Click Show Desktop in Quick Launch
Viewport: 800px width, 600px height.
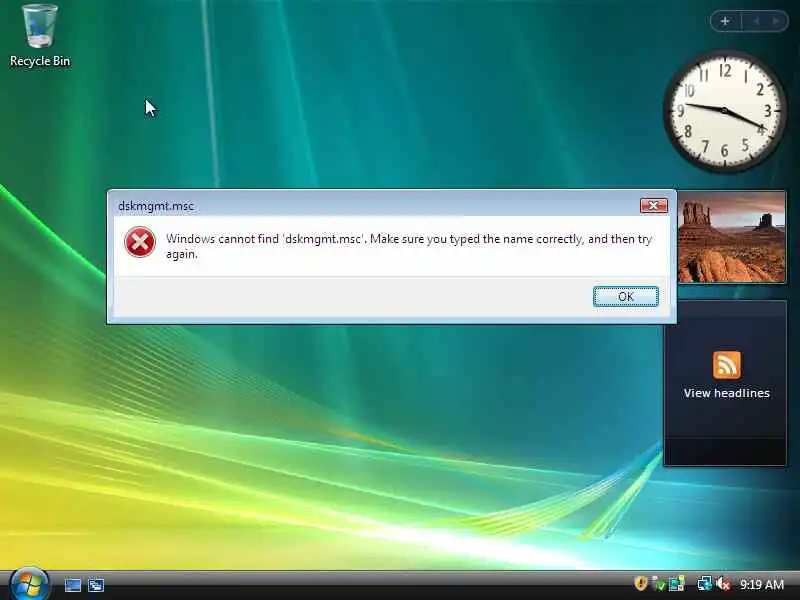72,585
